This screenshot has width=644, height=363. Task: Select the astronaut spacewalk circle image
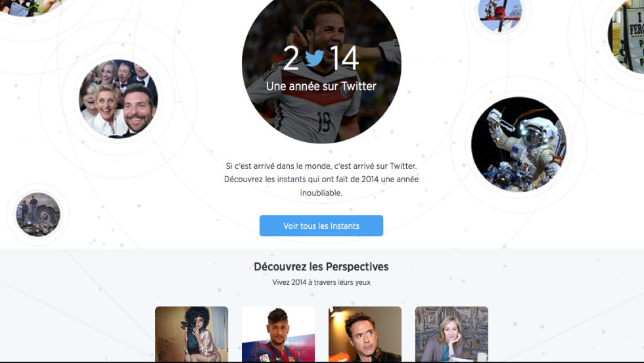(518, 144)
